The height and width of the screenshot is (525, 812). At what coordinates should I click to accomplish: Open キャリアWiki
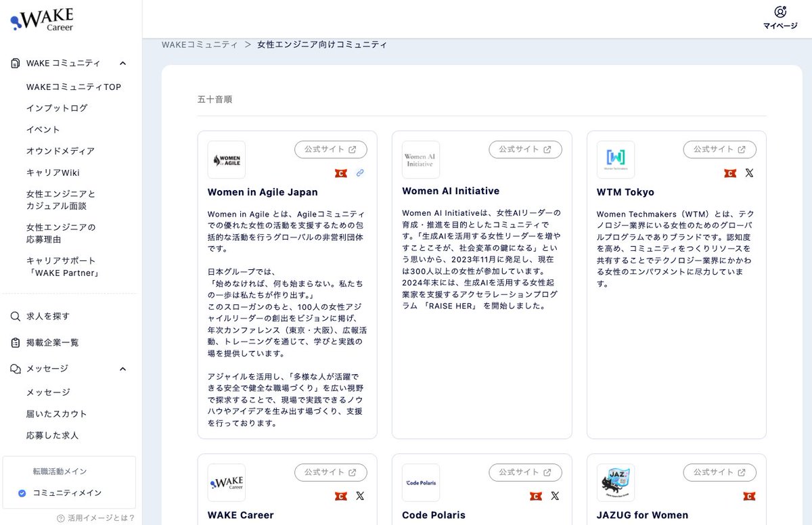click(53, 173)
